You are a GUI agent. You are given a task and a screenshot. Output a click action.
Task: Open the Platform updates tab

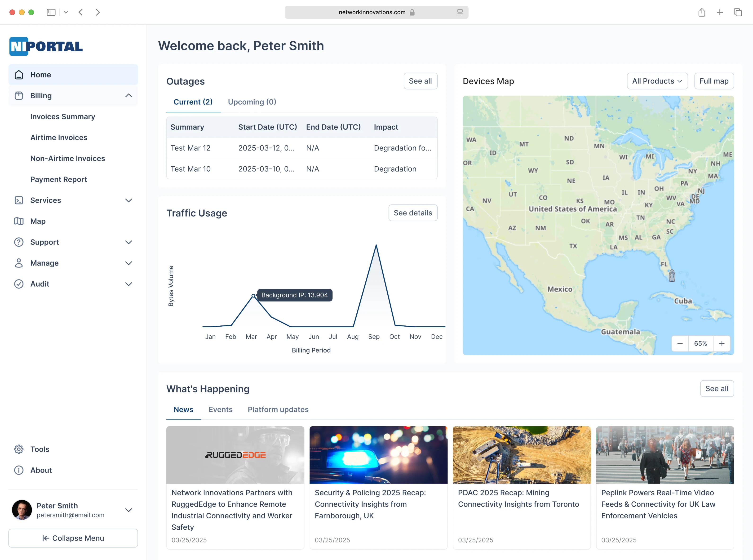click(278, 409)
